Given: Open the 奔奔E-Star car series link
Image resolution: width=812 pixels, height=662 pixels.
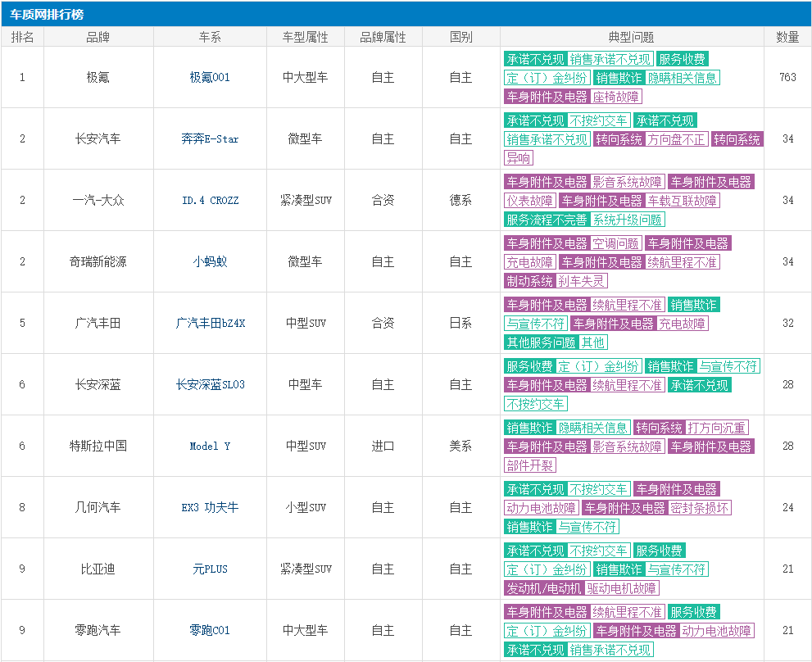Looking at the screenshot, I should (210, 138).
